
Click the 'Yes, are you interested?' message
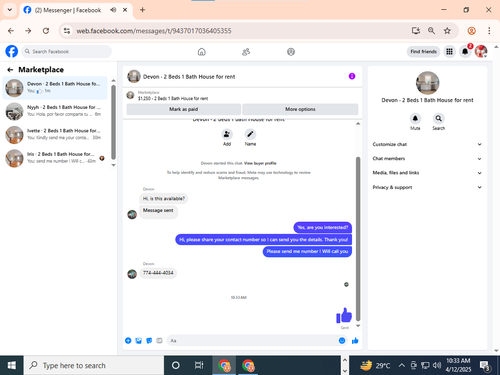[x=323, y=227]
